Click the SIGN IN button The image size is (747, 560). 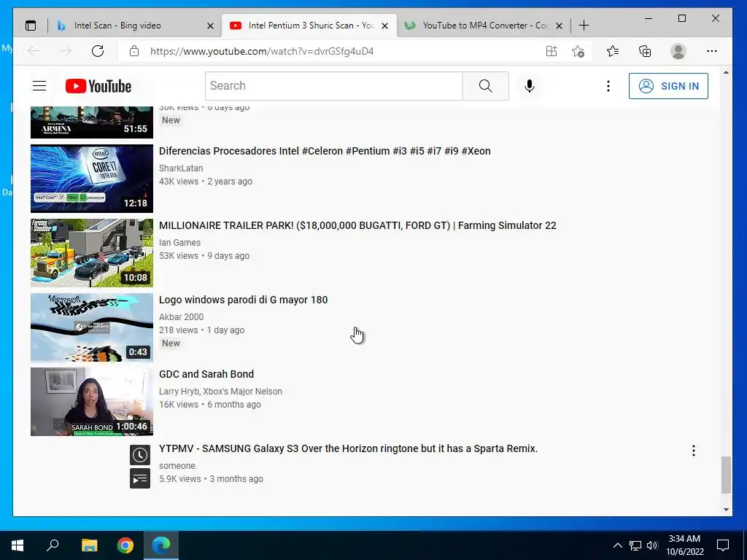(668, 86)
